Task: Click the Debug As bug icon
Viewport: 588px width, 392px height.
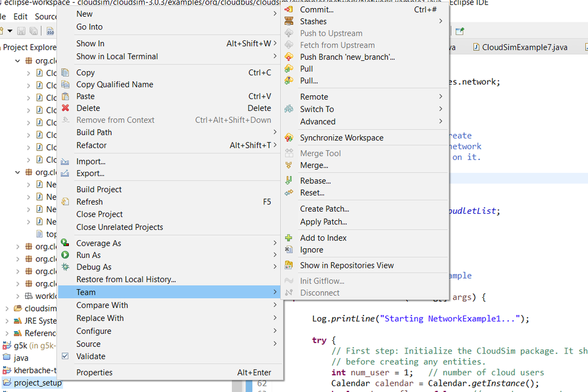Action: point(65,267)
